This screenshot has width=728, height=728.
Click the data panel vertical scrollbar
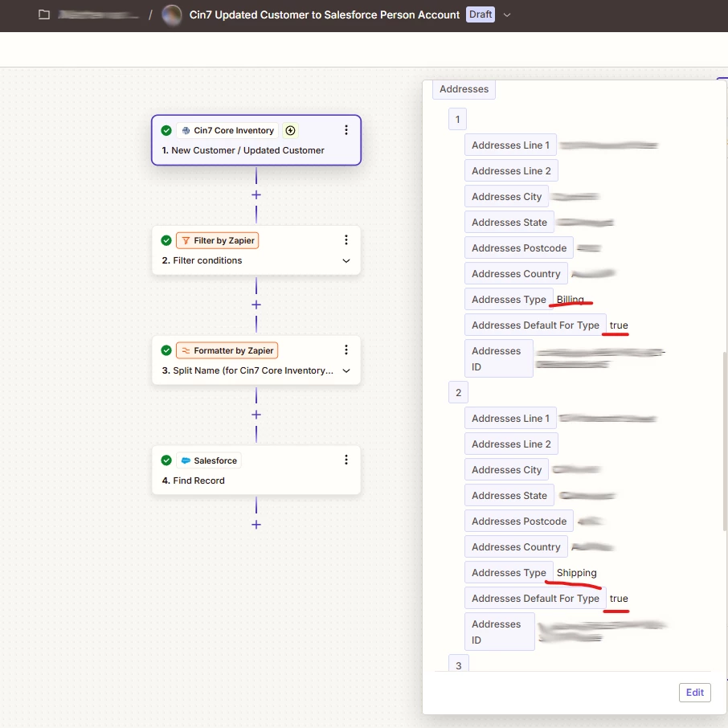725,441
